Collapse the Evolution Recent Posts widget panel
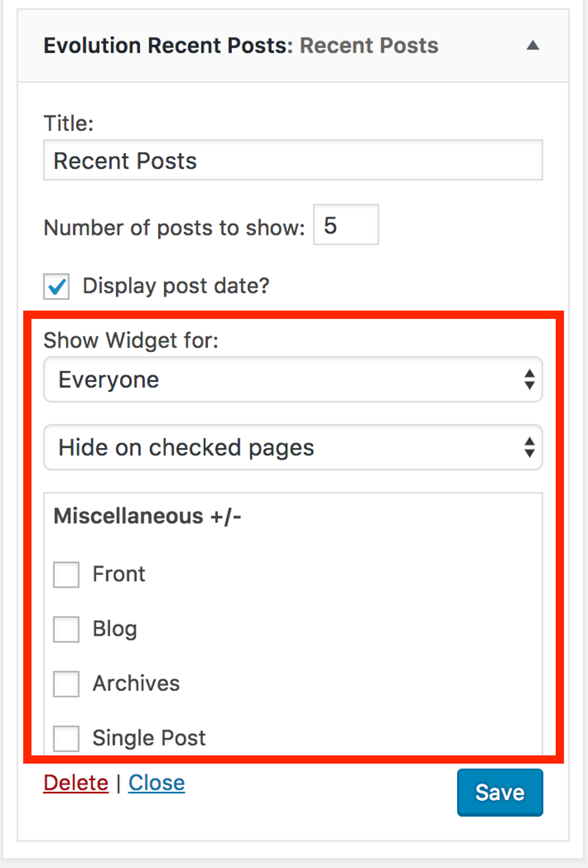This screenshot has width=588, height=868. (x=533, y=45)
